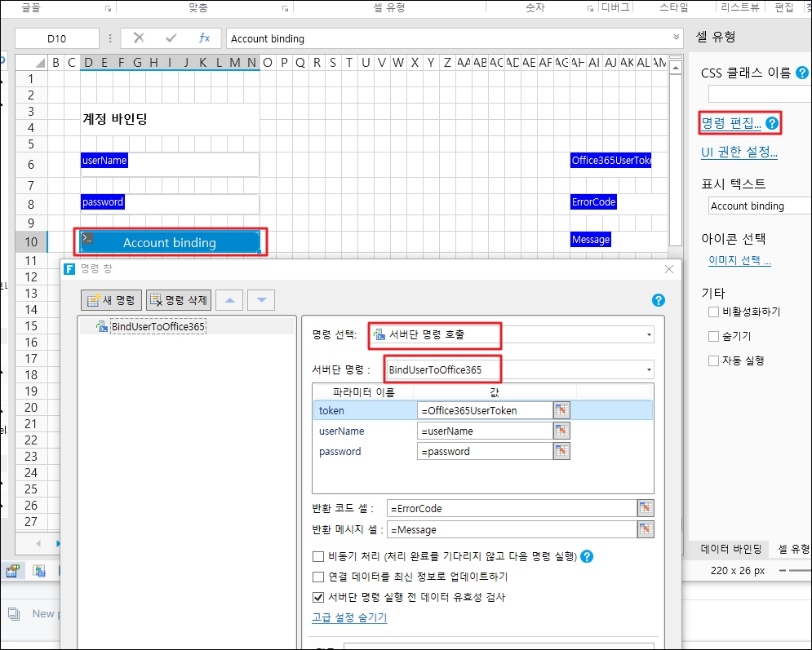Viewport: 812px width, 650px height.
Task: Expand the 명령 선택 dropdown
Action: click(x=649, y=334)
